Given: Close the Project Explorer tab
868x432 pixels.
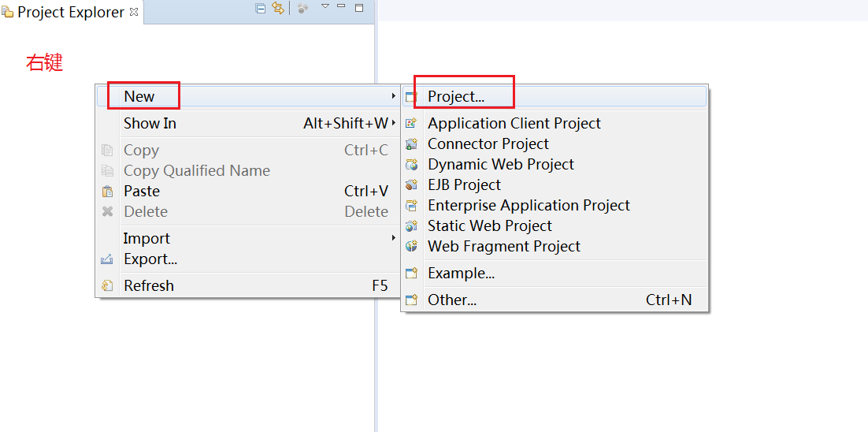Looking at the screenshot, I should tap(134, 12).
